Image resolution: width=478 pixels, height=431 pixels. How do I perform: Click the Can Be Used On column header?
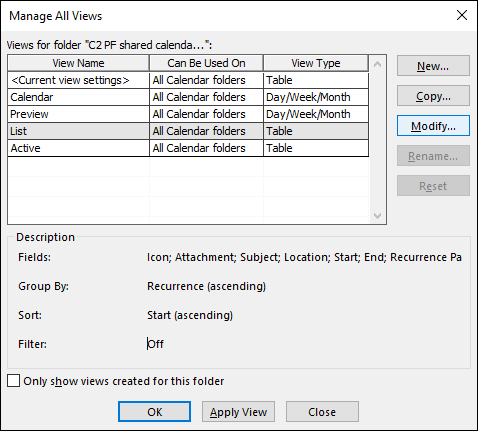[206, 63]
